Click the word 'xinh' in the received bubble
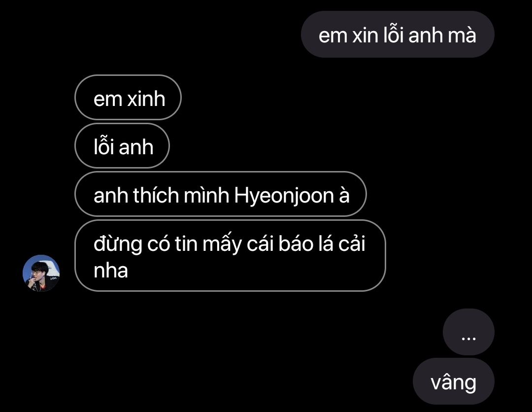Image resolution: width=532 pixels, height=412 pixels. click(x=146, y=99)
